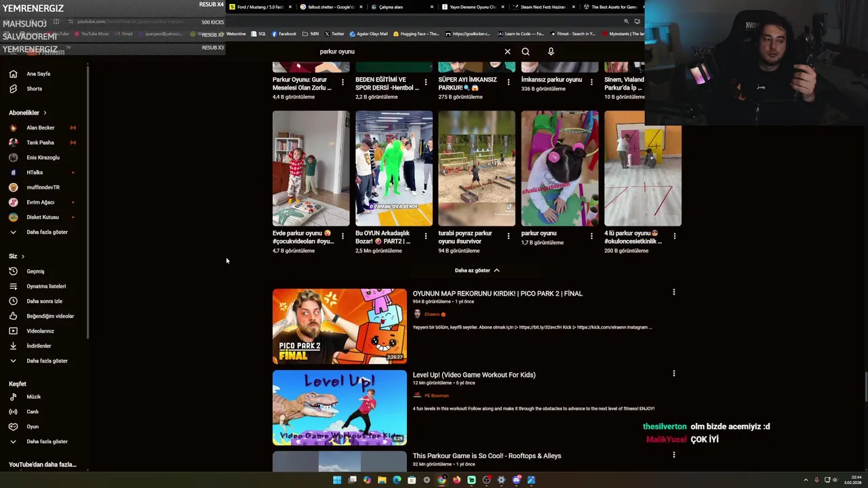Open the PE Bowman channel link
The width and height of the screenshot is (868, 488).
[x=436, y=396]
